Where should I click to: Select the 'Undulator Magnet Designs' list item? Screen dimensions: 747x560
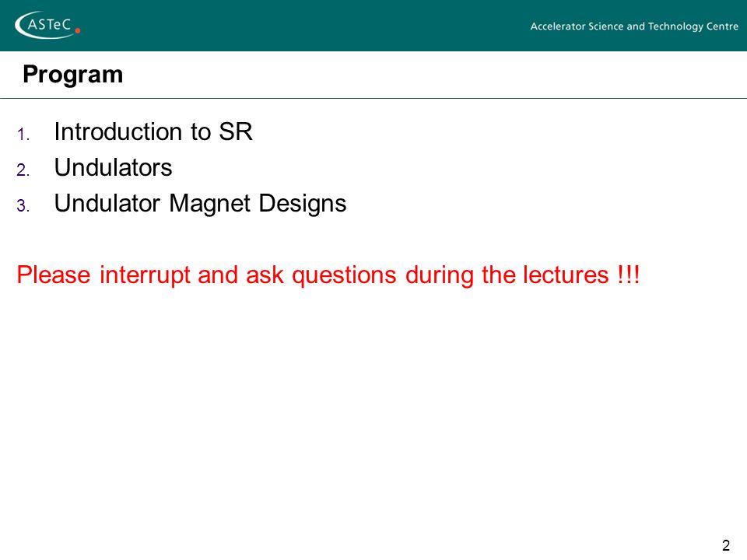[x=200, y=204]
